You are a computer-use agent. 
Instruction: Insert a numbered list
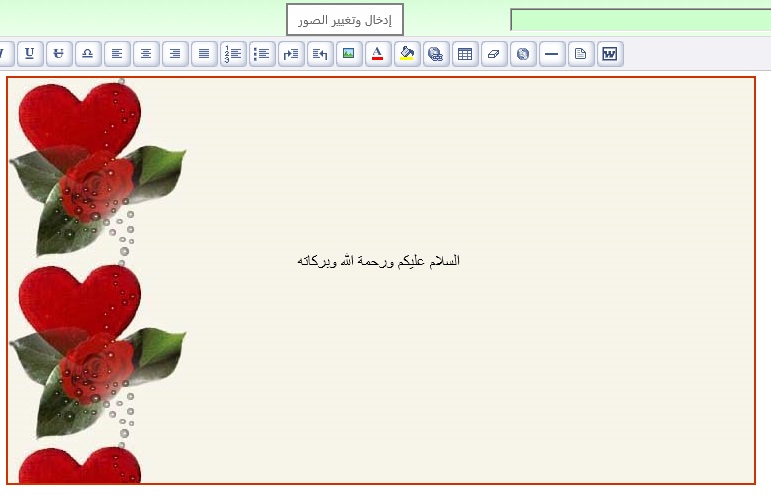pyautogui.click(x=233, y=54)
